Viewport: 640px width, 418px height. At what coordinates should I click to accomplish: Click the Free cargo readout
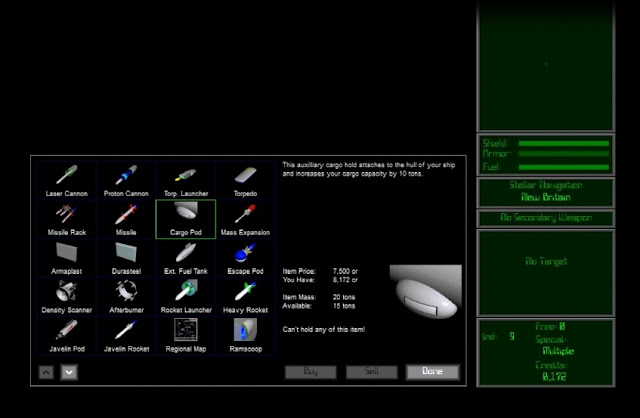click(550, 327)
